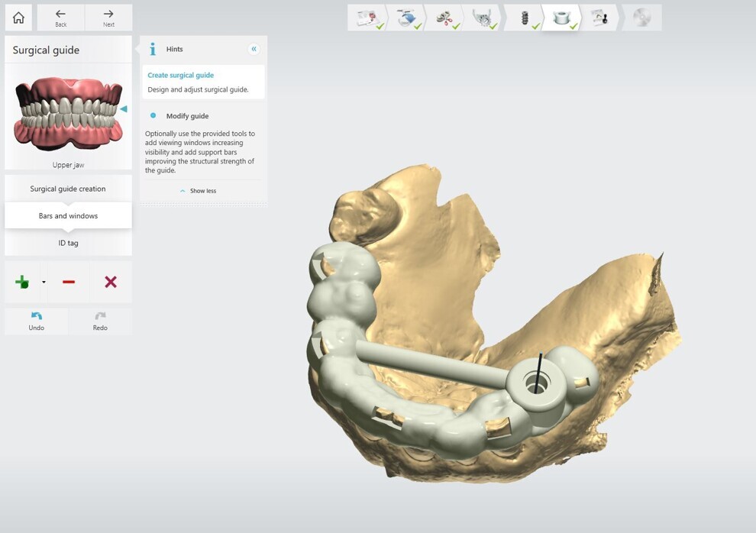Viewport: 756px width, 533px height.
Task: Add a new bar or window
Action: (x=21, y=281)
